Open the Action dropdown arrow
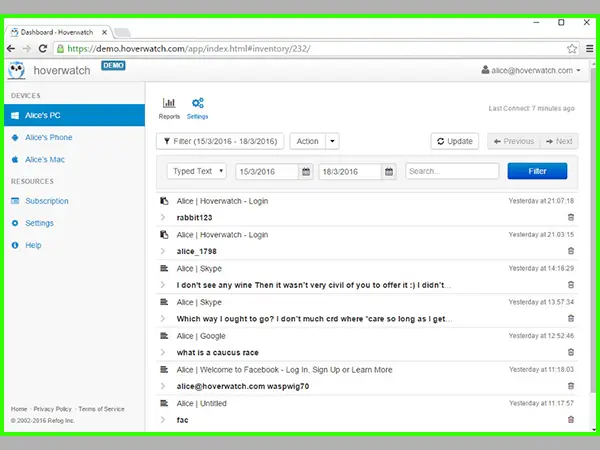Viewport: 600px width, 450px height. 332,141
